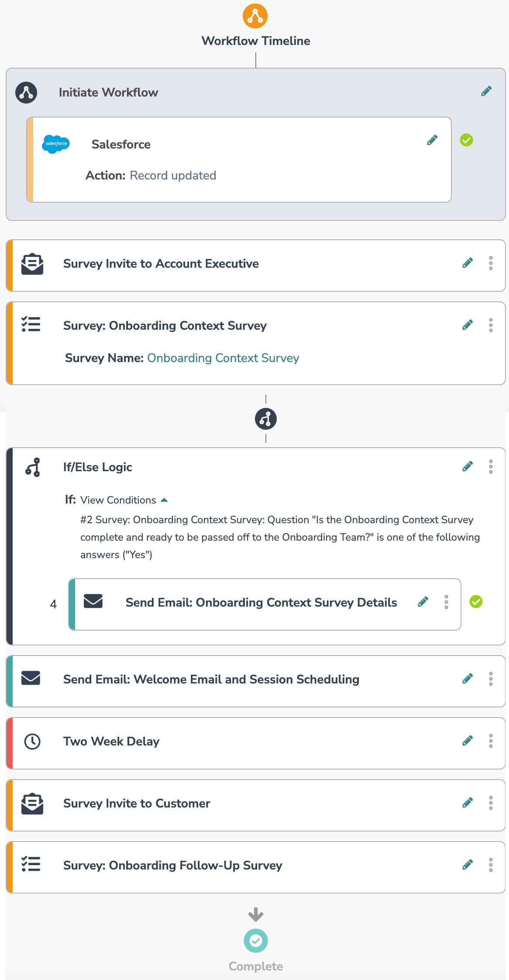Click green checkmark beside Salesforce card
The image size is (509, 980).
coord(466,140)
